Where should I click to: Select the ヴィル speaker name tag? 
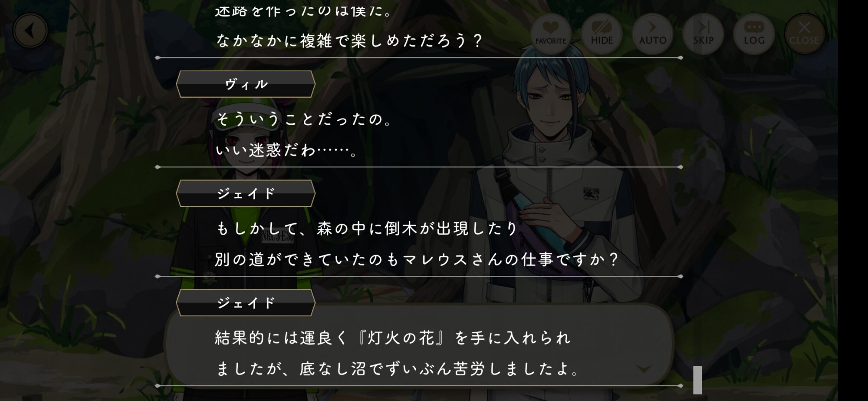tap(246, 84)
